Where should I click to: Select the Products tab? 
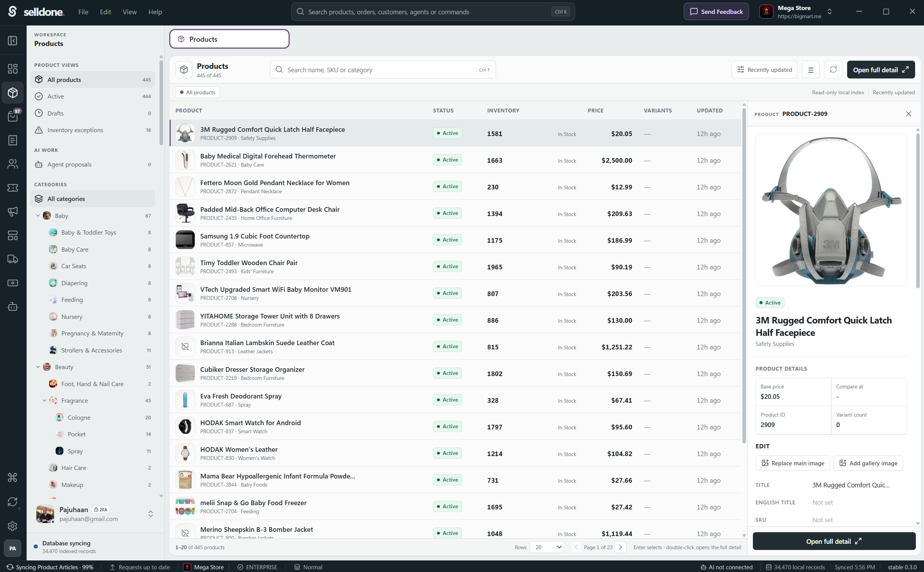coord(229,39)
